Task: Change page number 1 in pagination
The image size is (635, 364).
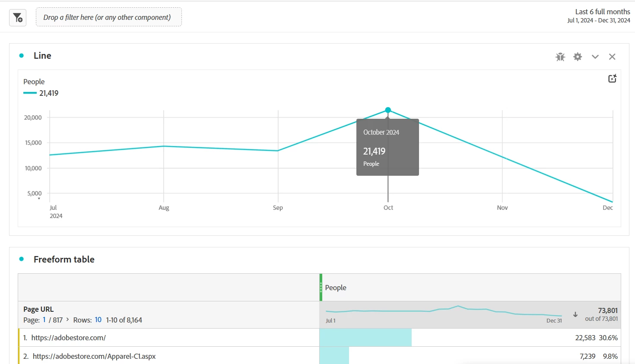Action: [x=44, y=320]
